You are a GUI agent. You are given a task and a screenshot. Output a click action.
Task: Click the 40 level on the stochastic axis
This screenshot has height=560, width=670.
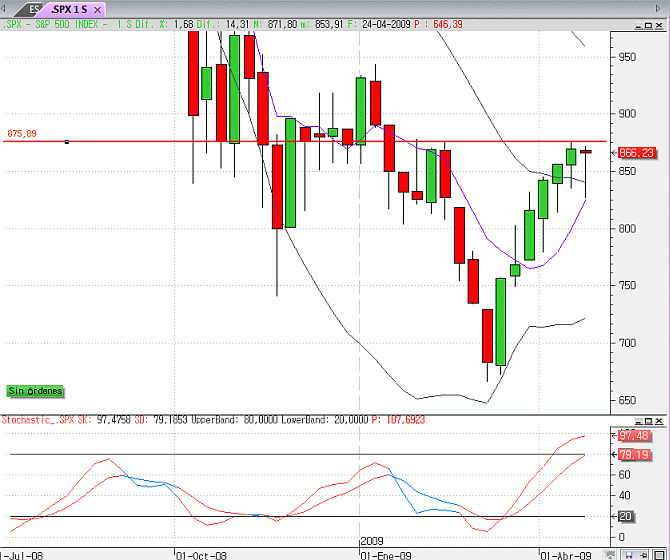click(624, 495)
